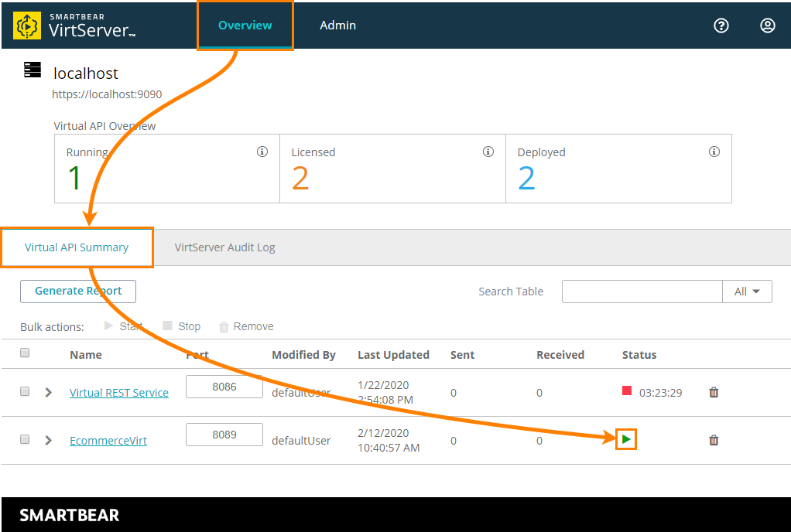The image size is (791, 532).
Task: Open the user account profile icon
Action: [767, 26]
